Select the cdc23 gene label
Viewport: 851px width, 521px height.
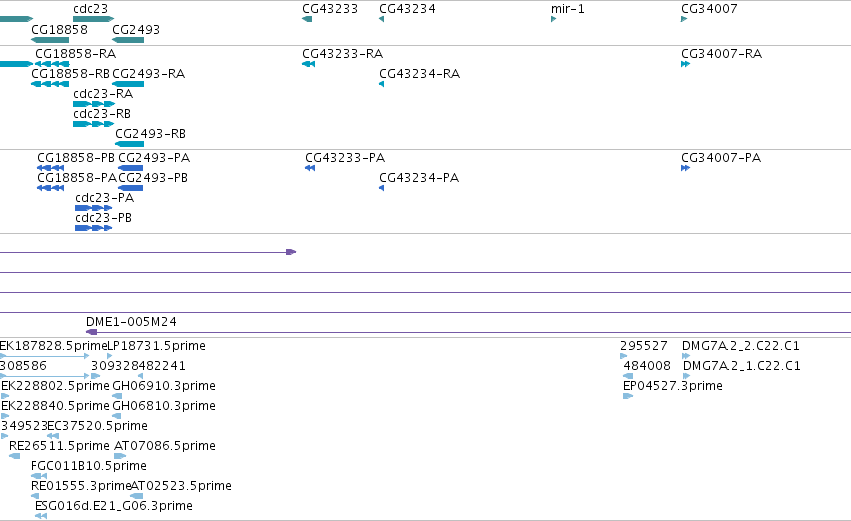pos(91,9)
